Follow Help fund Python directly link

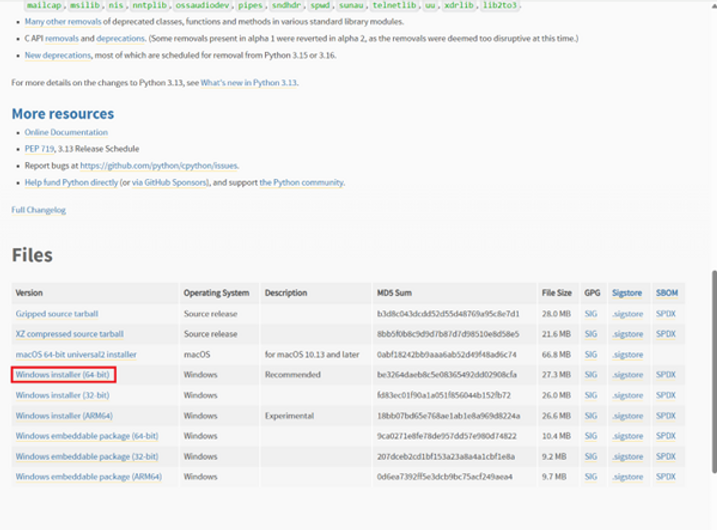tap(71, 182)
